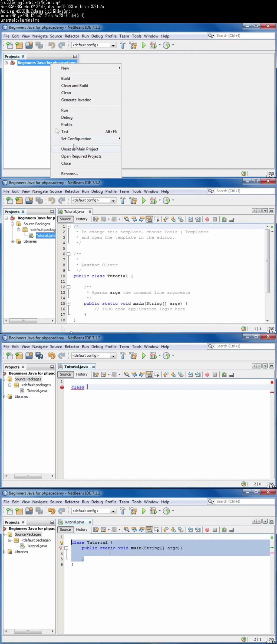Toggle Bookmark icon in selected-code editor toolbar
This screenshot has height=644, width=277.
[181, 530]
